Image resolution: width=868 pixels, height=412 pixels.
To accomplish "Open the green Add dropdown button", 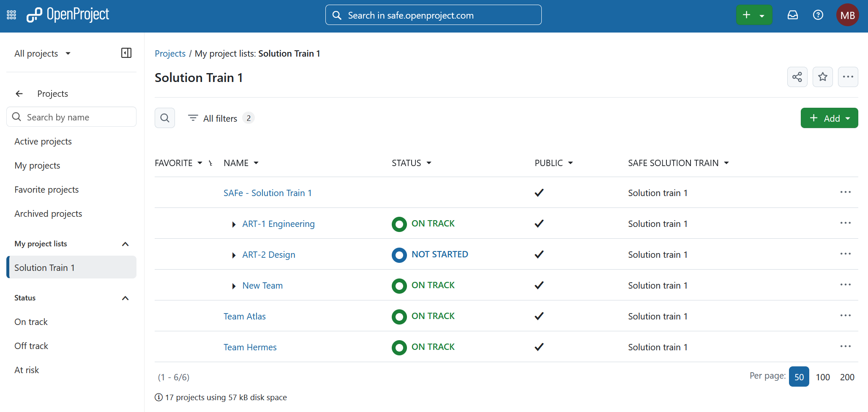I will pyautogui.click(x=829, y=118).
